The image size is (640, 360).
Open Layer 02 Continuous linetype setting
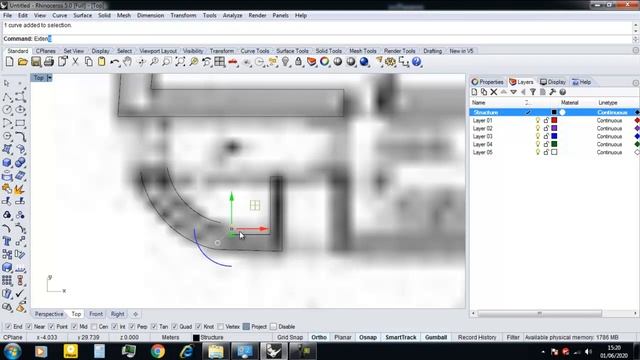coord(609,129)
